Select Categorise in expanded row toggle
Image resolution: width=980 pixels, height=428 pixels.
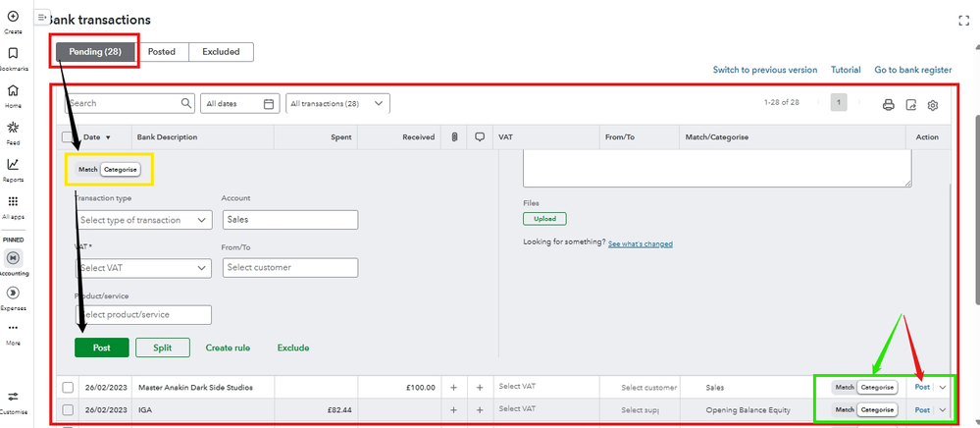(121, 170)
